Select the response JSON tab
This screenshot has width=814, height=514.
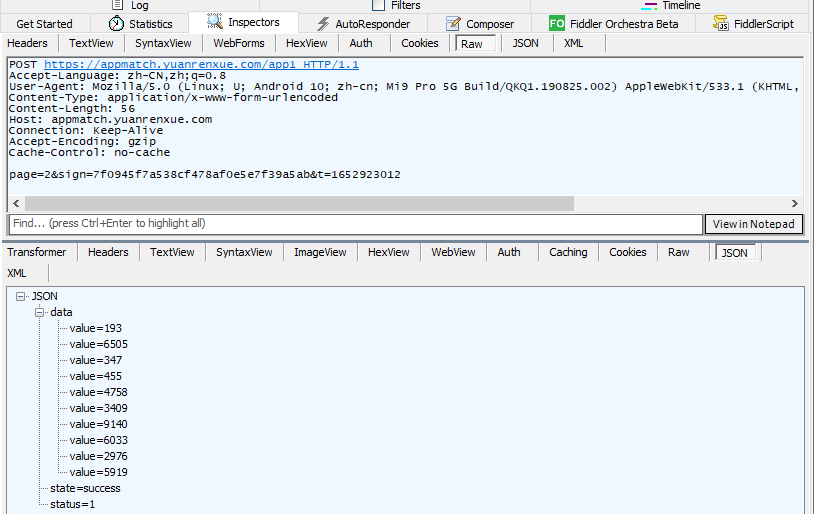pyautogui.click(x=736, y=252)
